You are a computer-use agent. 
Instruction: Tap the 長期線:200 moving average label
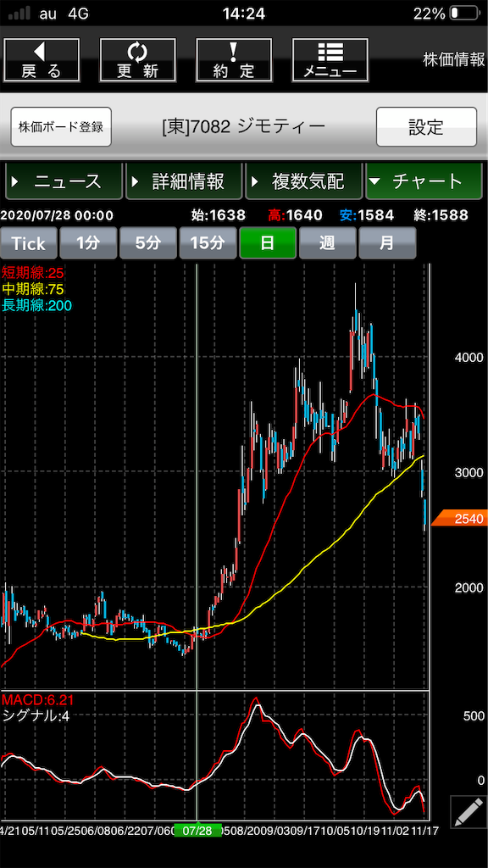(x=36, y=304)
